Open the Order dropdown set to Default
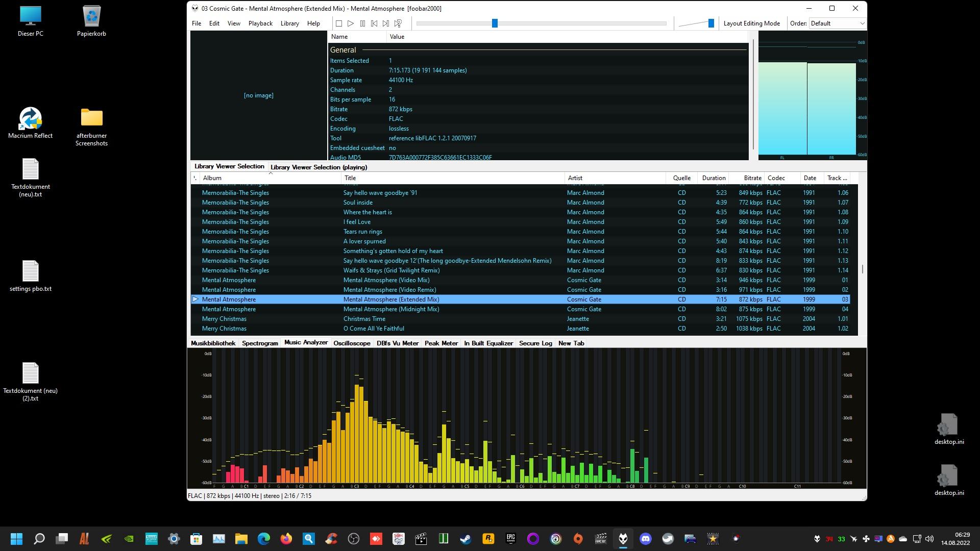The width and height of the screenshot is (980, 551). 837,23
